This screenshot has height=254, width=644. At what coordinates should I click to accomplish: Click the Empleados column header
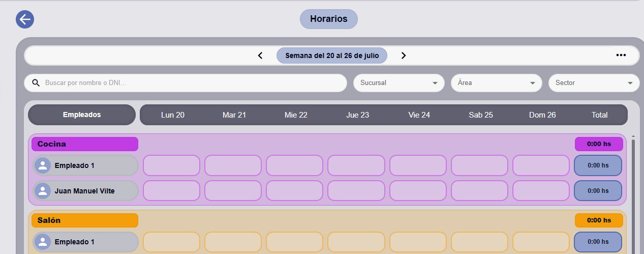pos(82,115)
